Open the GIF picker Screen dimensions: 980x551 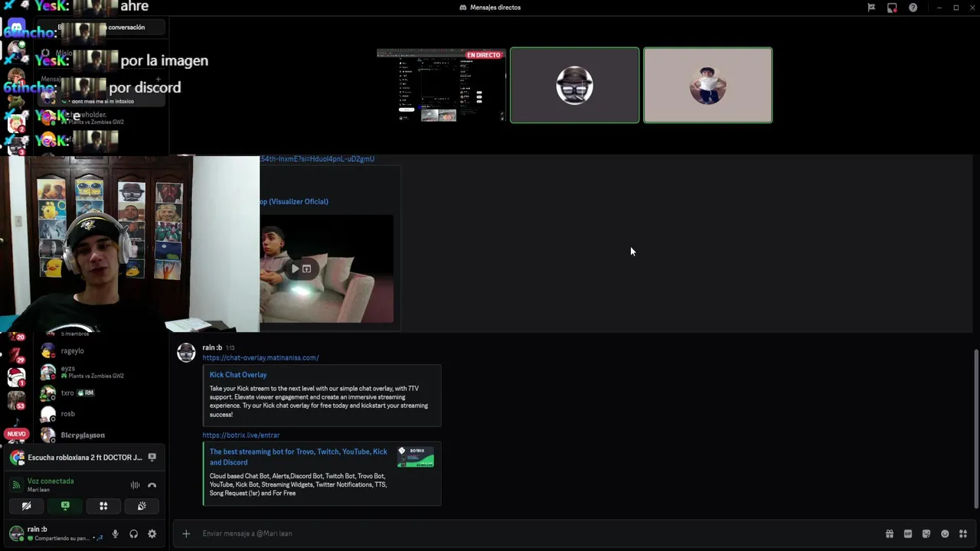[x=908, y=533]
